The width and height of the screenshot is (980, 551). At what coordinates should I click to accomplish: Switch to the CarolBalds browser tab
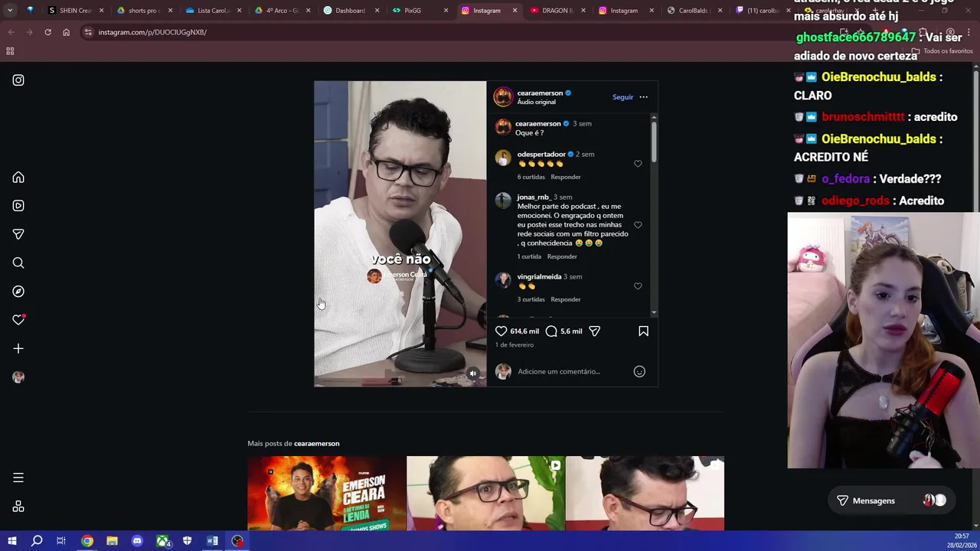click(693, 11)
